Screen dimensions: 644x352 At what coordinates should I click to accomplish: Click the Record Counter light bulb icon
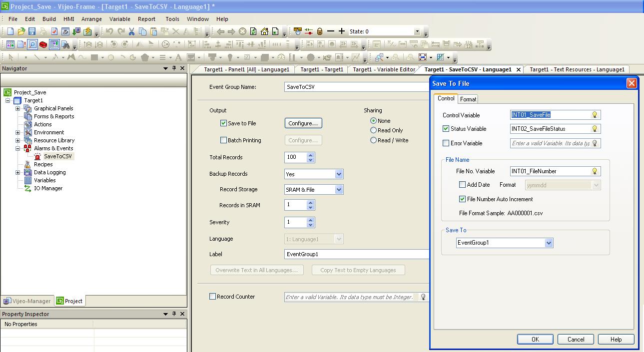pos(423,297)
